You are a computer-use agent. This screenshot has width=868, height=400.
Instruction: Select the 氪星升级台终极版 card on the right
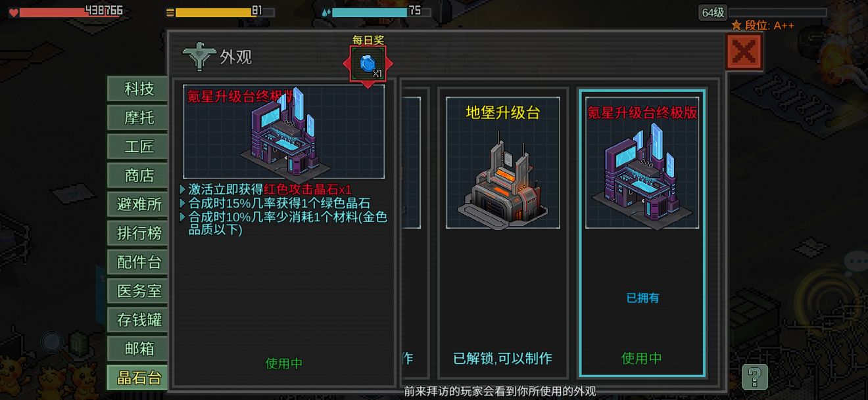click(x=642, y=233)
